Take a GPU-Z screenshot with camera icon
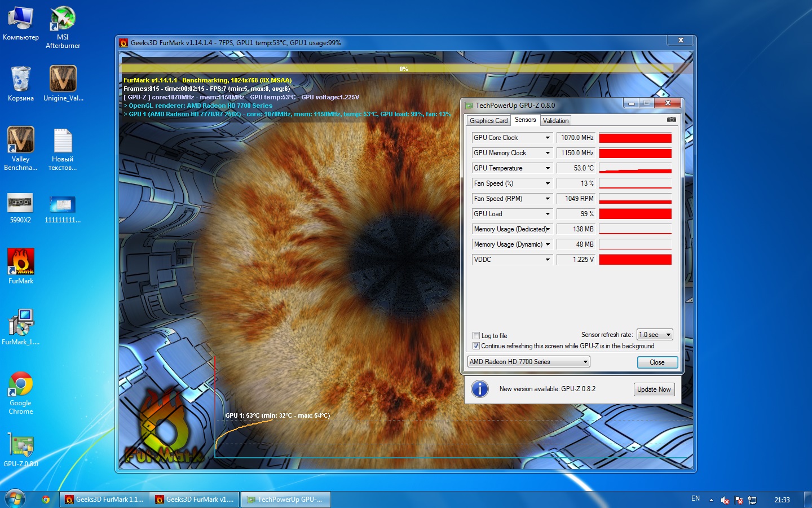 click(671, 120)
